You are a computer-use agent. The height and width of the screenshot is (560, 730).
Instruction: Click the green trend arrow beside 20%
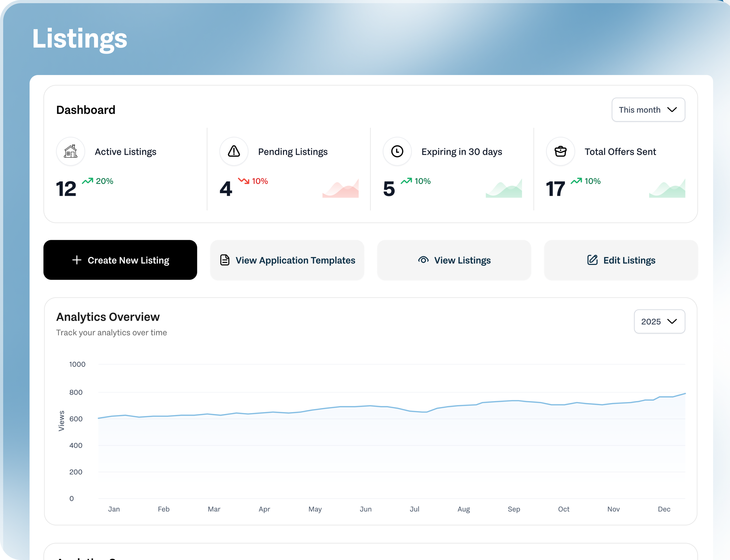coord(88,181)
